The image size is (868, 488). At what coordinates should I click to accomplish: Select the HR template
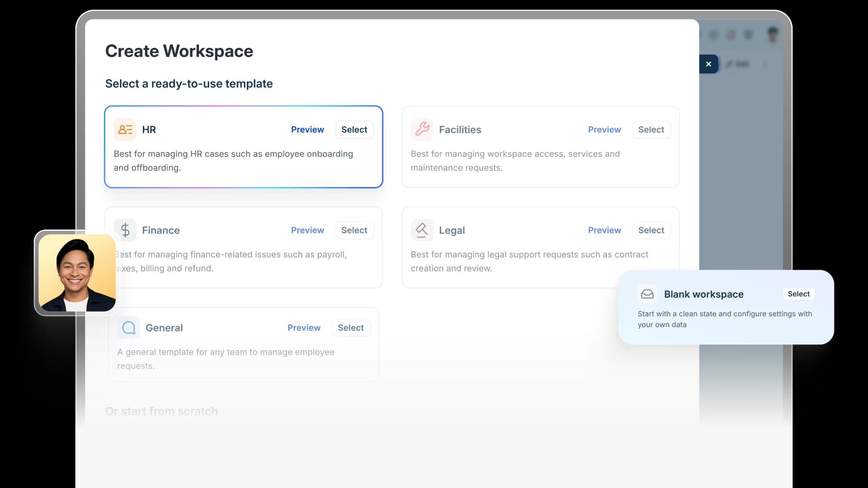(x=354, y=130)
